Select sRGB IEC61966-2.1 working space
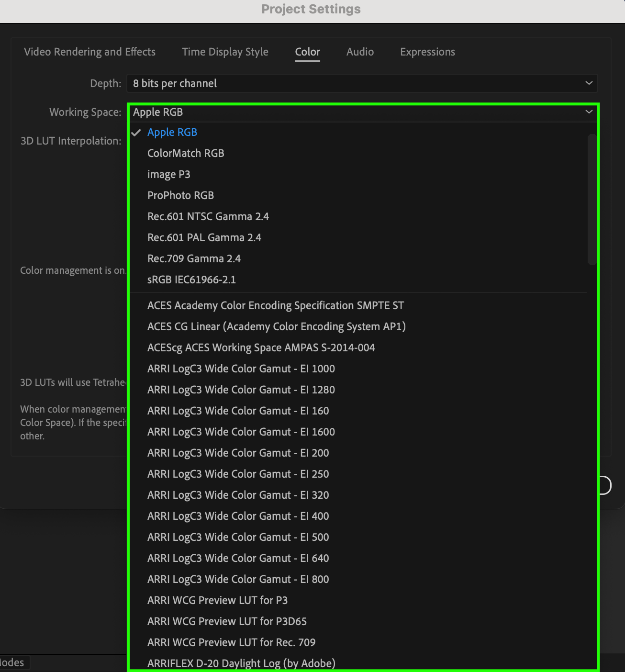The height and width of the screenshot is (672, 625). click(191, 280)
